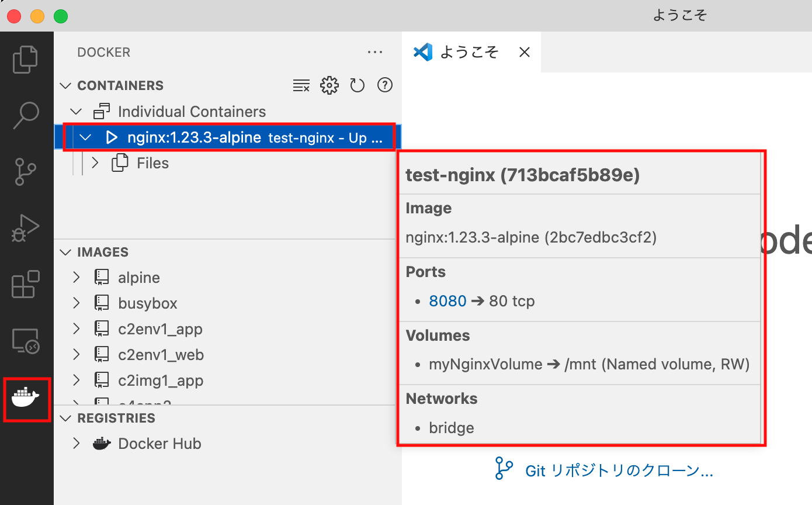Viewport: 812px width, 505px height.
Task: Select the c2env1_app image label
Action: pos(160,329)
